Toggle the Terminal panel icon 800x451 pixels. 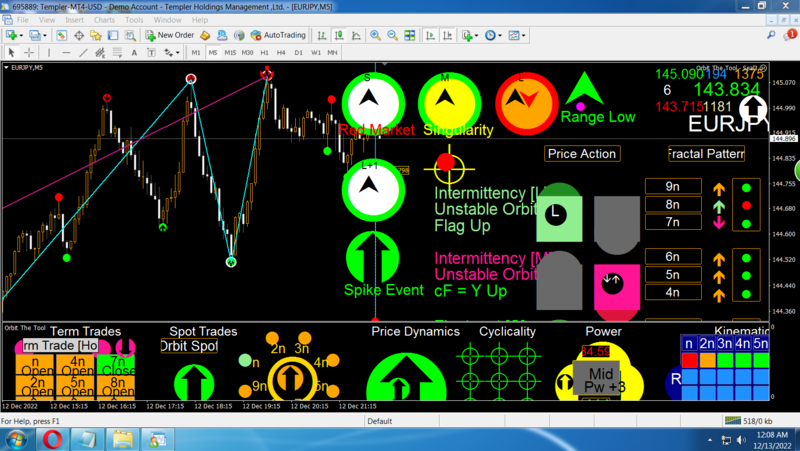click(x=113, y=35)
